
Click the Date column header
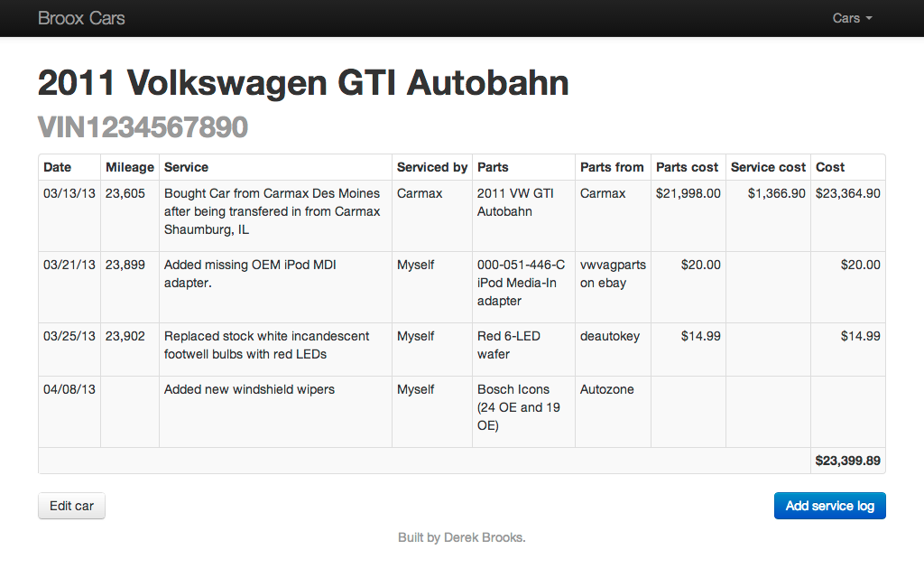tap(58, 167)
